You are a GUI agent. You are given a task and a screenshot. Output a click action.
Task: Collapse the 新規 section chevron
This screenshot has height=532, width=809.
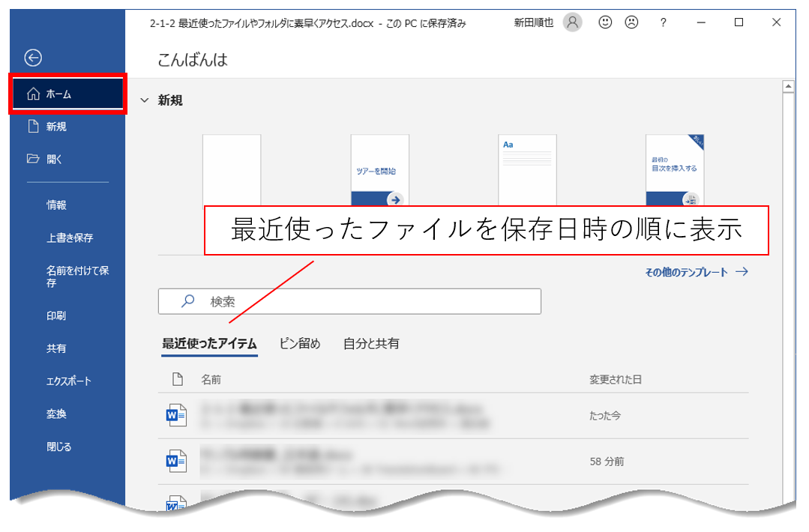(x=145, y=101)
